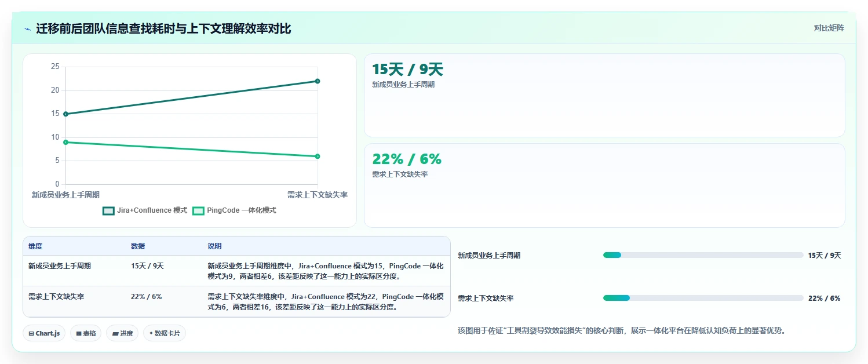Click Jira line point at value 22
This screenshot has height=364, width=868.
[318, 81]
